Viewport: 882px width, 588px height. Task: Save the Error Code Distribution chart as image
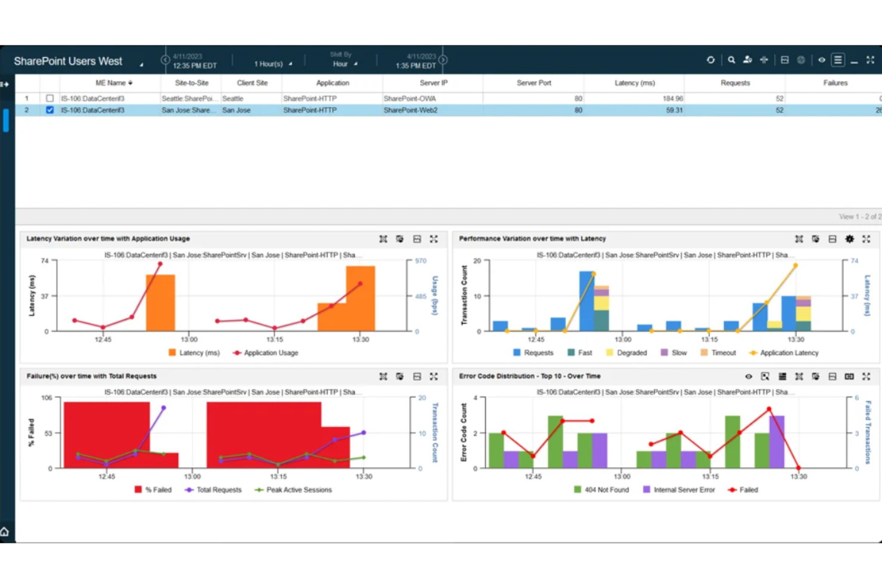(x=833, y=376)
